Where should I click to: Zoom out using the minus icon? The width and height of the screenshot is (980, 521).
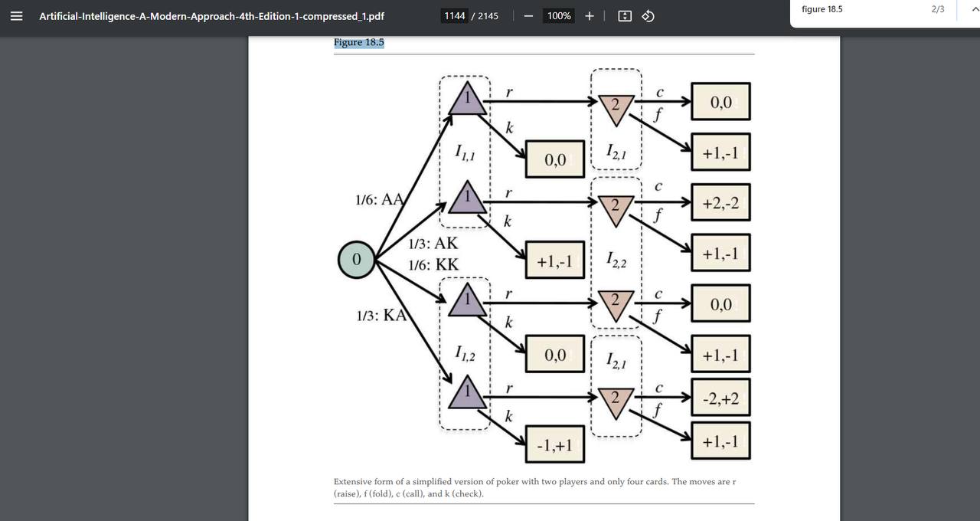pos(528,15)
